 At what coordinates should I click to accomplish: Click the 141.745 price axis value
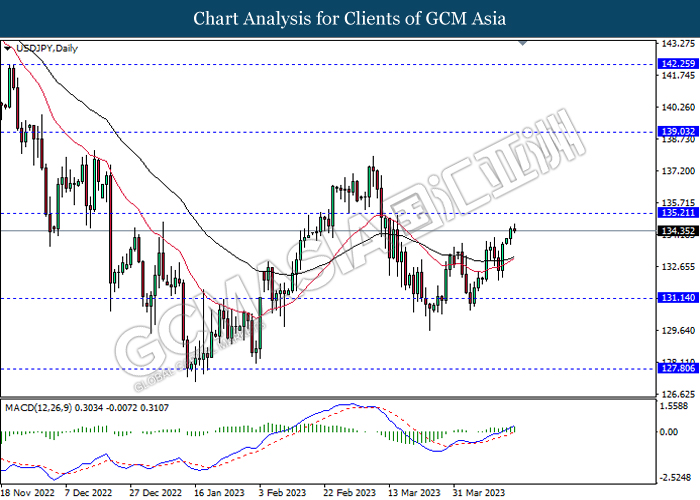tap(678, 75)
